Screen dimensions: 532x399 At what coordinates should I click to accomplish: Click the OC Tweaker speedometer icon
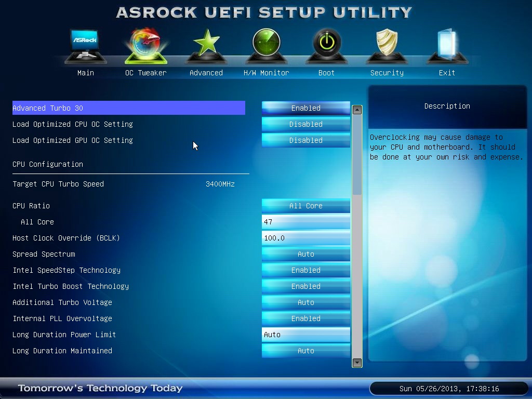pyautogui.click(x=146, y=46)
